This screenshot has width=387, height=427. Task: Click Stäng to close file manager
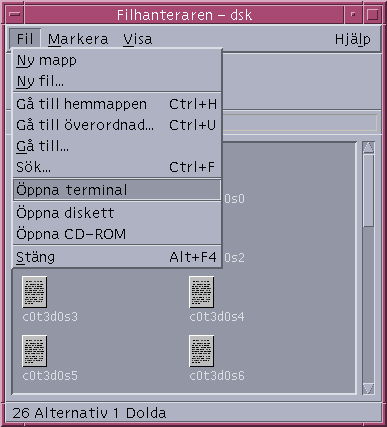(x=117, y=257)
